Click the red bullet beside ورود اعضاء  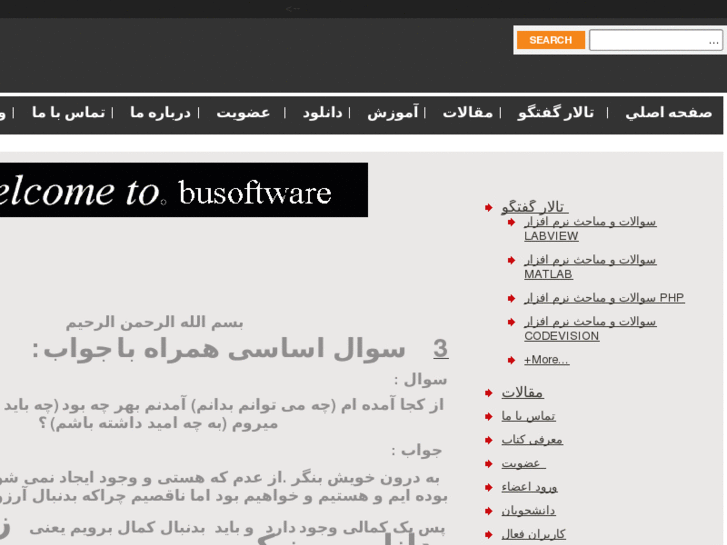click(489, 487)
